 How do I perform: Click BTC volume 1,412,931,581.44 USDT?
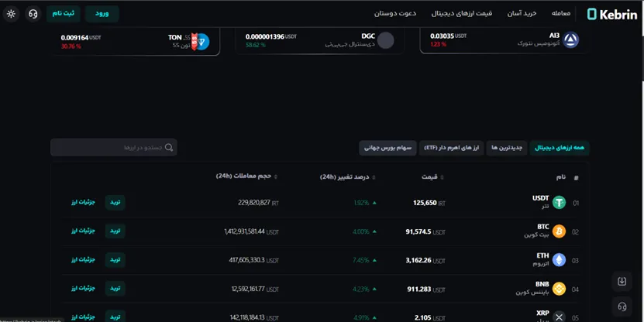tap(251, 231)
